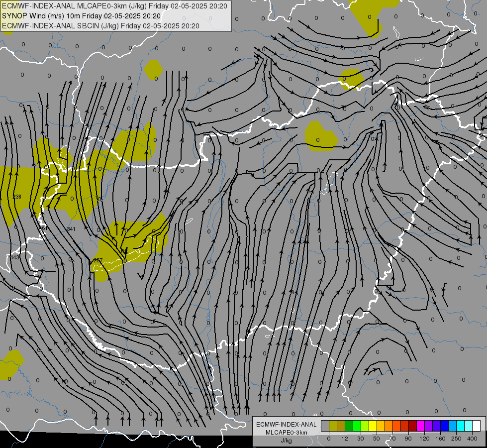Click legend tick label '12'
This screenshot has width=487, height=448.
tap(345, 439)
